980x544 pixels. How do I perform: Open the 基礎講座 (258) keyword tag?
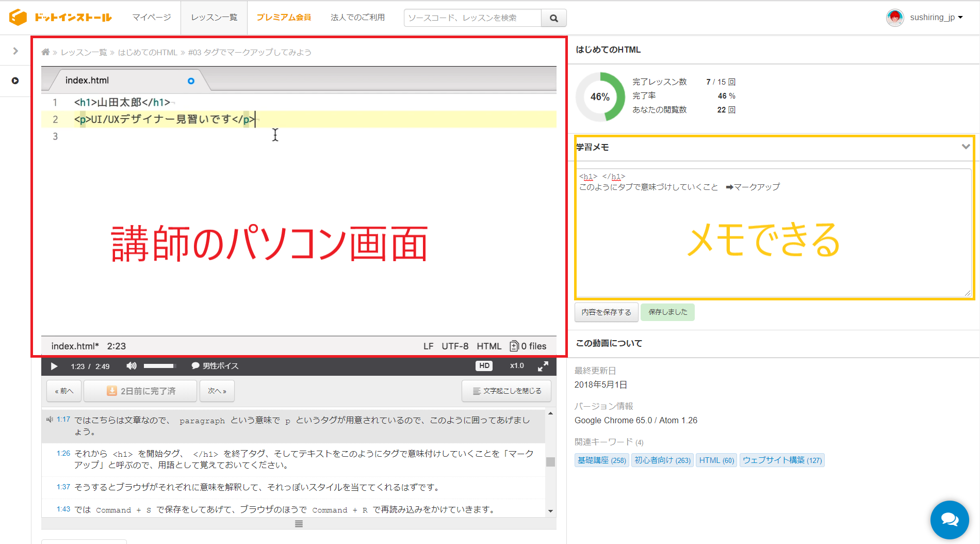[x=602, y=460]
